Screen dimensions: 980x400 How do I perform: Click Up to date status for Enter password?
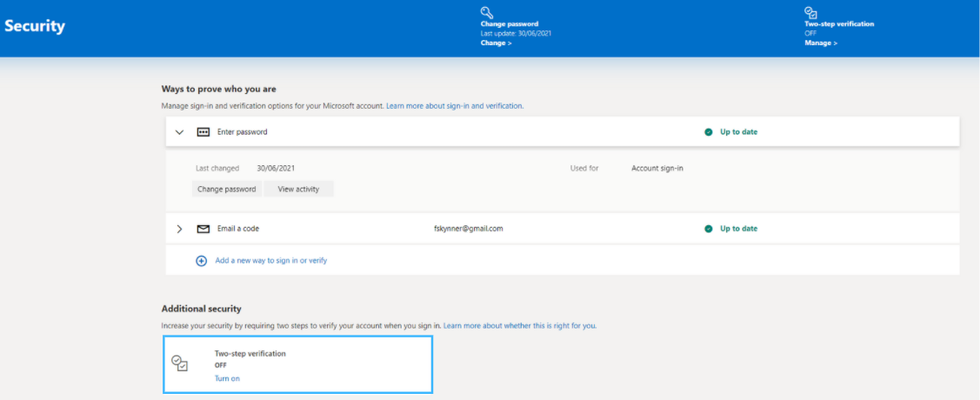(x=739, y=132)
